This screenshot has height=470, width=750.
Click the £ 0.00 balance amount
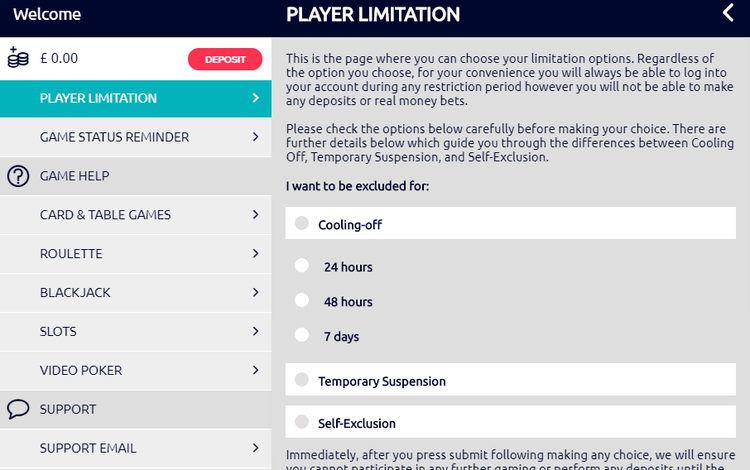click(59, 59)
